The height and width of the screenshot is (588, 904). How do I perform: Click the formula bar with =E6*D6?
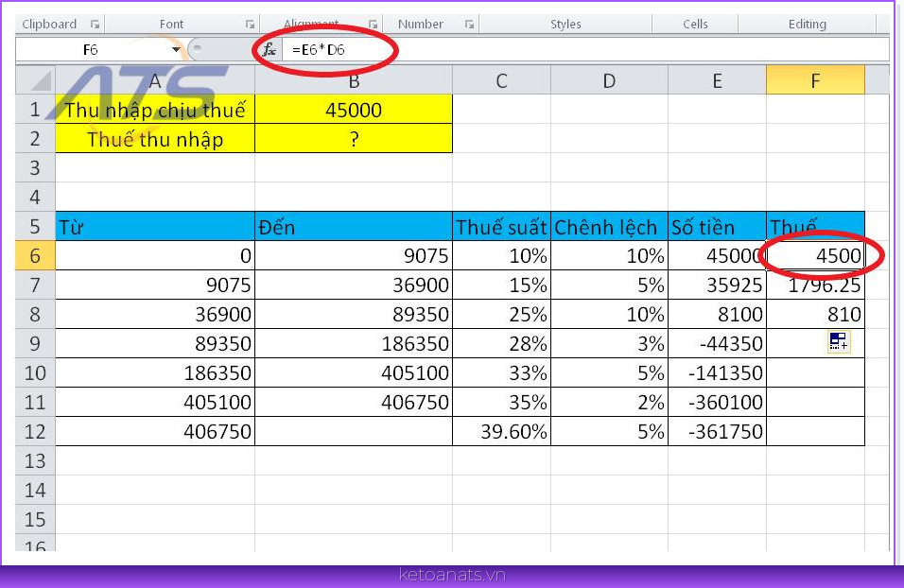585,49
